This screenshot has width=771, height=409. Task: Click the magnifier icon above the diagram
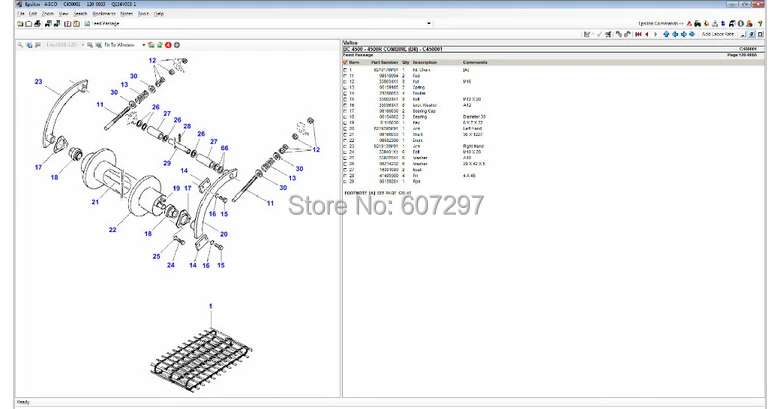(x=20, y=45)
